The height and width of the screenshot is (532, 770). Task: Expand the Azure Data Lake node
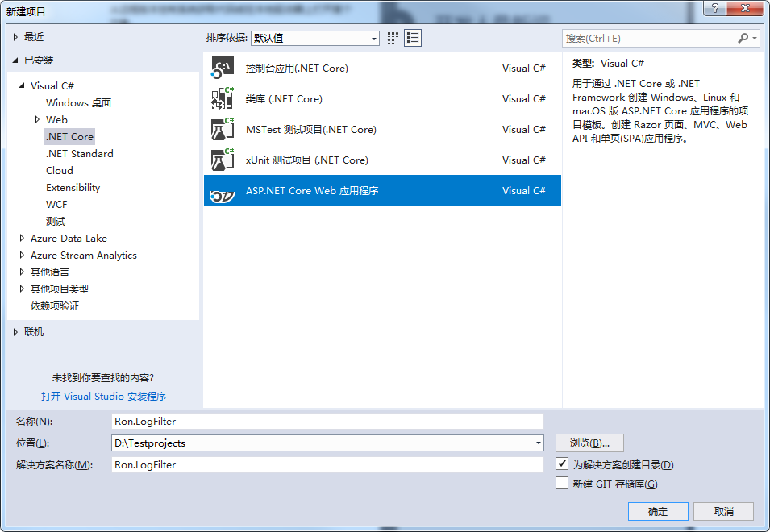pos(22,238)
